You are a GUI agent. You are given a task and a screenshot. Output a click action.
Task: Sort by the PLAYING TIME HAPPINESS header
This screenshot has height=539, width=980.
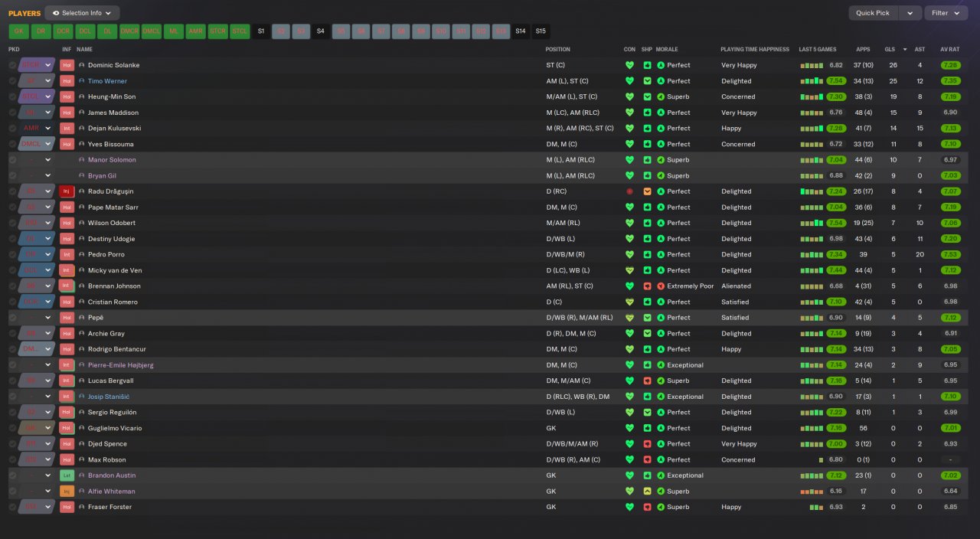tap(755, 50)
